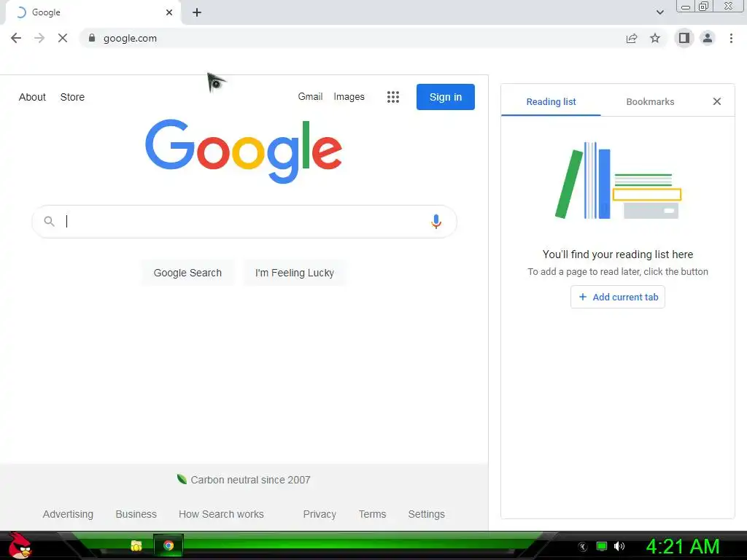747x560 pixels.
Task: Minimize the Chrome window
Action: point(686,6)
